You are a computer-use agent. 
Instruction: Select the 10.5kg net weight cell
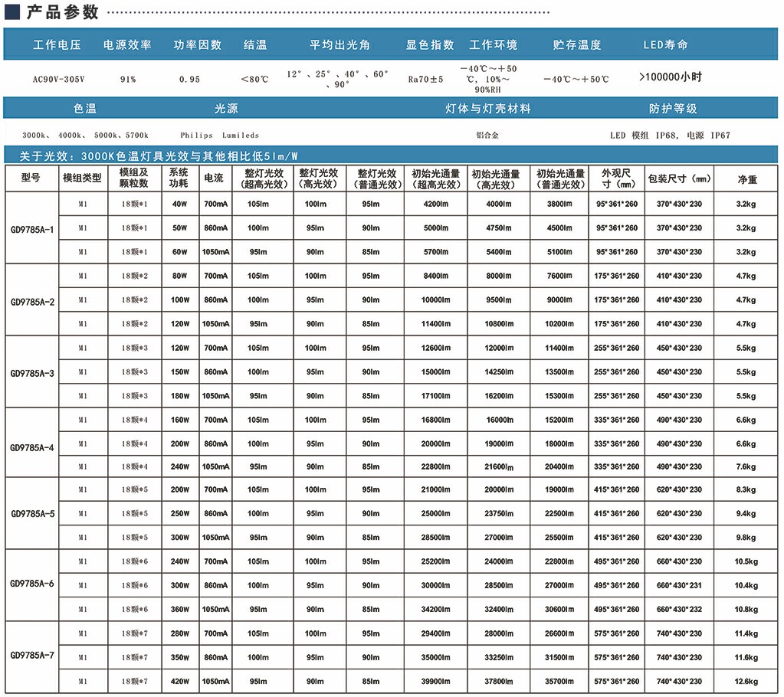pos(746,561)
